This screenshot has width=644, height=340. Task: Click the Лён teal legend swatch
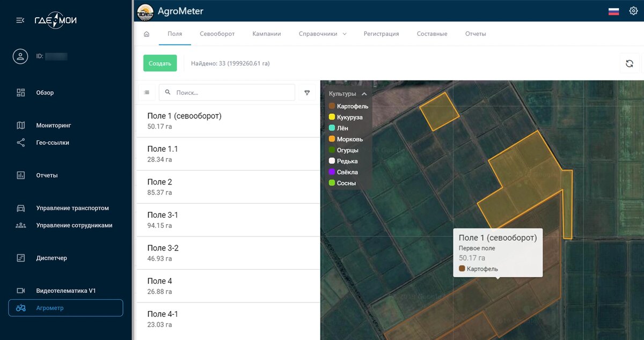(332, 128)
